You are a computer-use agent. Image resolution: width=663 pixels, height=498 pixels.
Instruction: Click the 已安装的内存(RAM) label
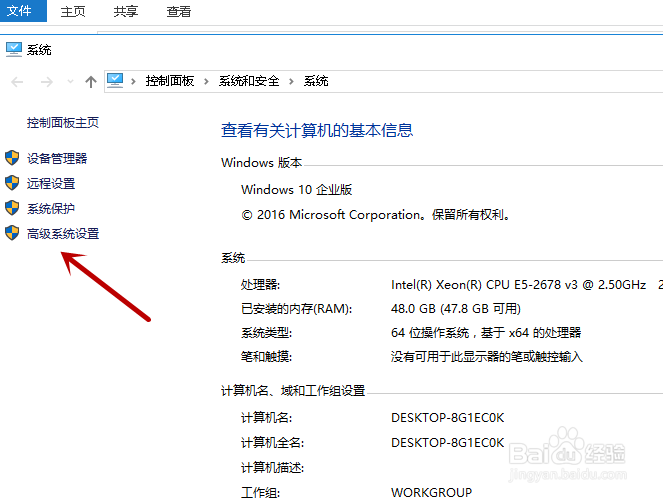(x=296, y=309)
